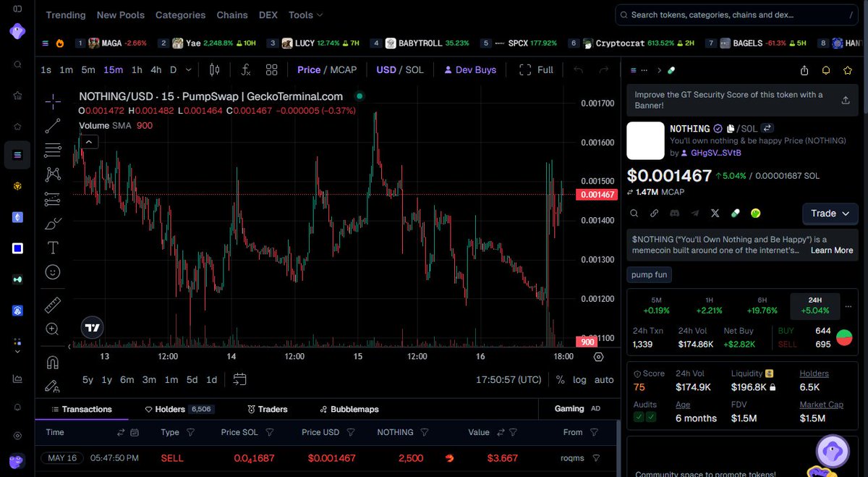Swap the NOTHING/SOL pair order
Image resolution: width=868 pixels, height=477 pixels.
[x=767, y=128]
